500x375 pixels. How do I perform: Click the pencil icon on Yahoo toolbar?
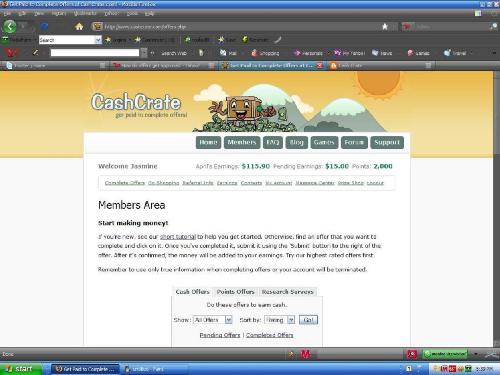pos(35,53)
